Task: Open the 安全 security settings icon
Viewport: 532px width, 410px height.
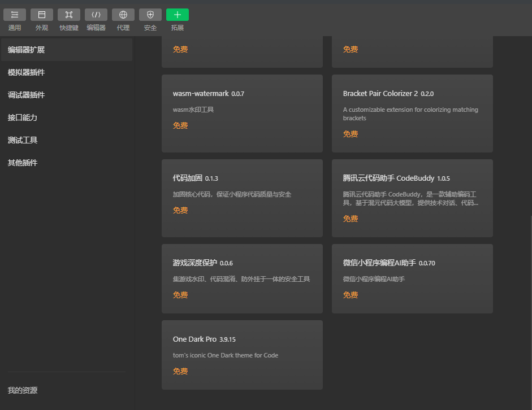Action: point(150,15)
